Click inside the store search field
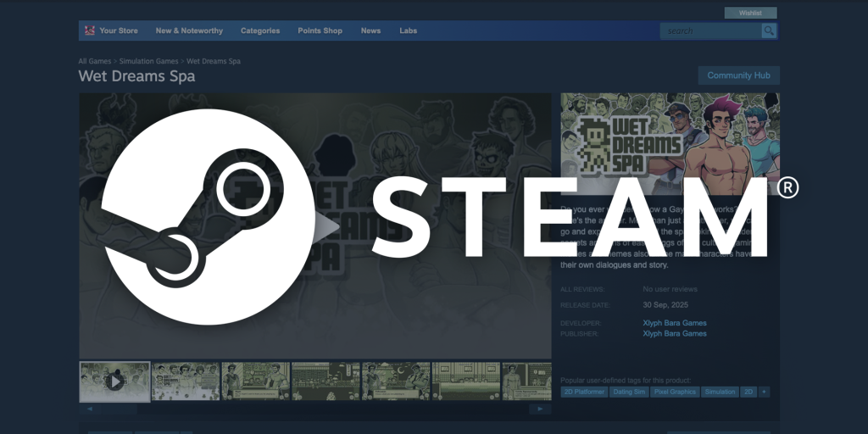Viewport: 868px width, 434px height. 710,31
